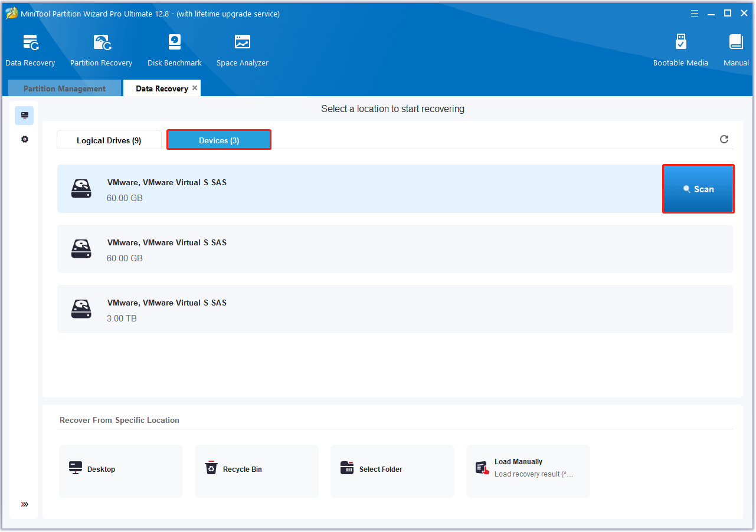Screen dimensions: 756x532
Task: Choose Desktop as recovery location
Action: pos(121,469)
